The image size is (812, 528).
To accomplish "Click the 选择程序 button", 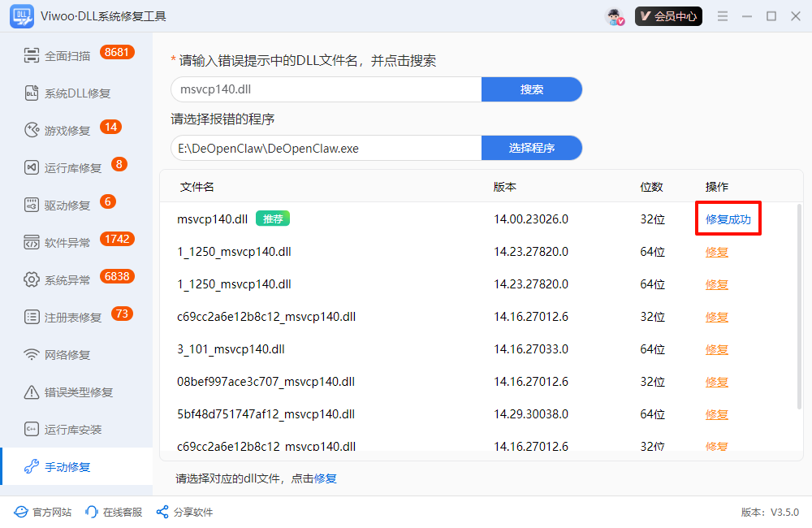I will (532, 148).
